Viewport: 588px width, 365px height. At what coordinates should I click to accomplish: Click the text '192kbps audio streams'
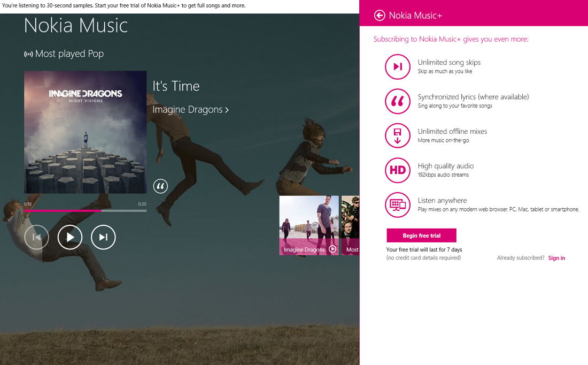click(x=443, y=174)
